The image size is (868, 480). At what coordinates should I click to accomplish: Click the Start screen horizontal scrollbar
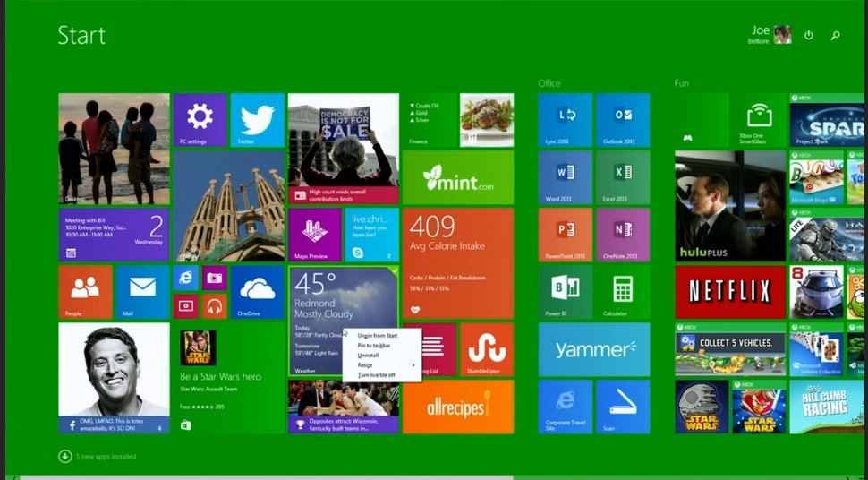(x=267, y=477)
